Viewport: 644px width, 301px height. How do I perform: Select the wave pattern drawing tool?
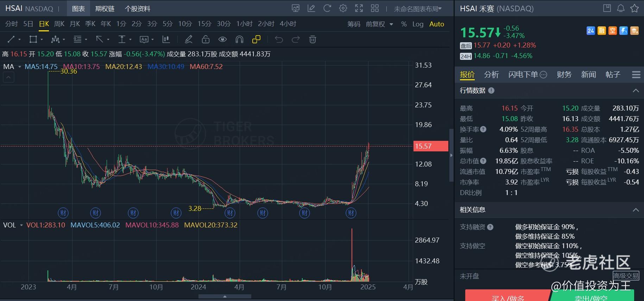(55, 39)
